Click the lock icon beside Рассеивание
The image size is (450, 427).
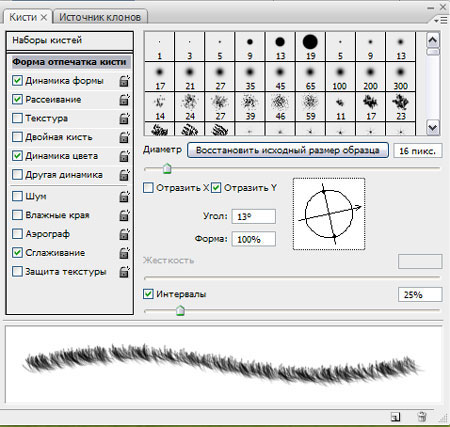pyautogui.click(x=124, y=99)
